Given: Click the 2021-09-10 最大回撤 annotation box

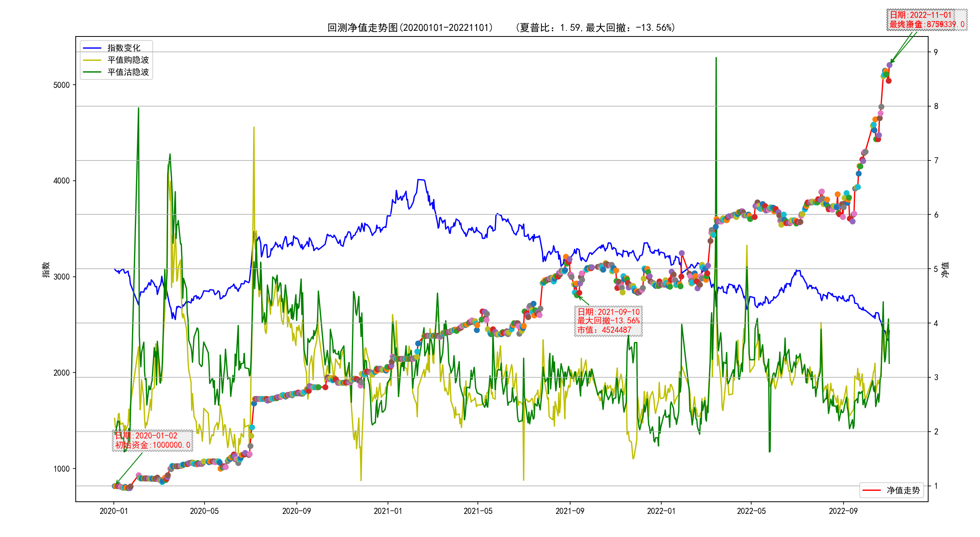Looking at the screenshot, I should pyautogui.click(x=608, y=321).
